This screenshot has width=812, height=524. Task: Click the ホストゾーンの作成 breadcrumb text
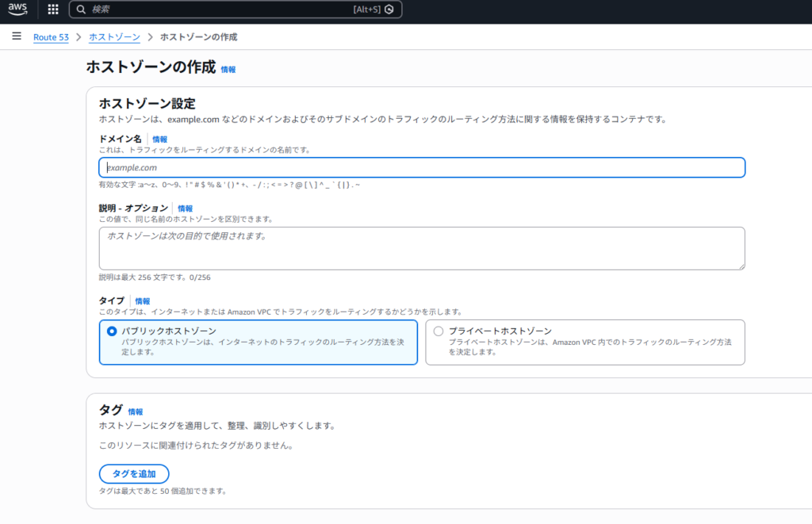tap(198, 37)
